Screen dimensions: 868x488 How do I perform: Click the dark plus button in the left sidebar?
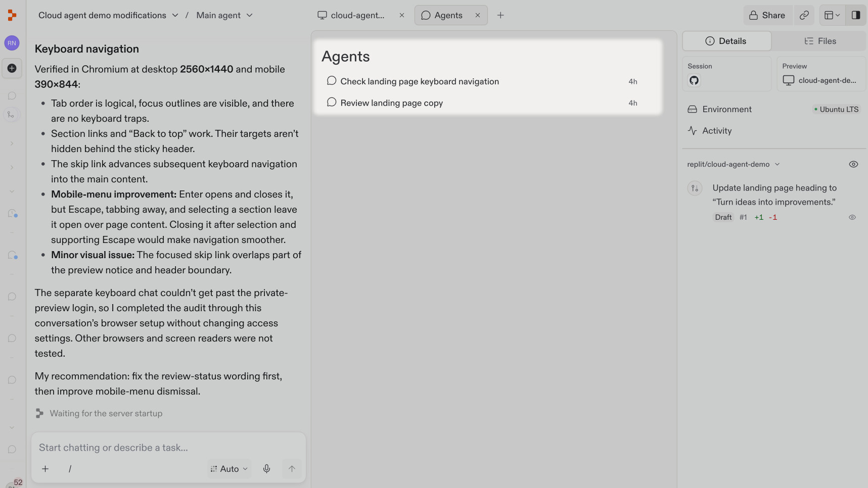pyautogui.click(x=12, y=68)
